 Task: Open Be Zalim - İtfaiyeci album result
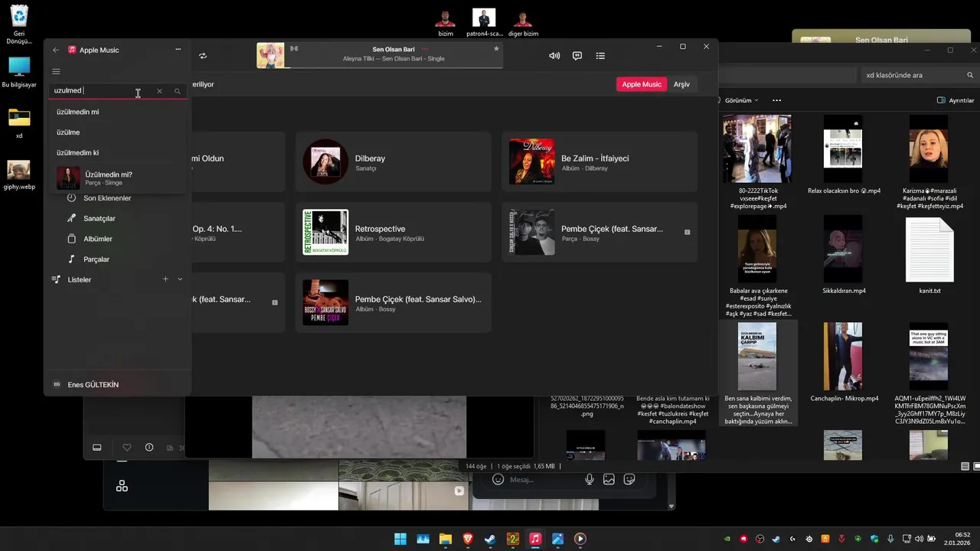coord(599,161)
